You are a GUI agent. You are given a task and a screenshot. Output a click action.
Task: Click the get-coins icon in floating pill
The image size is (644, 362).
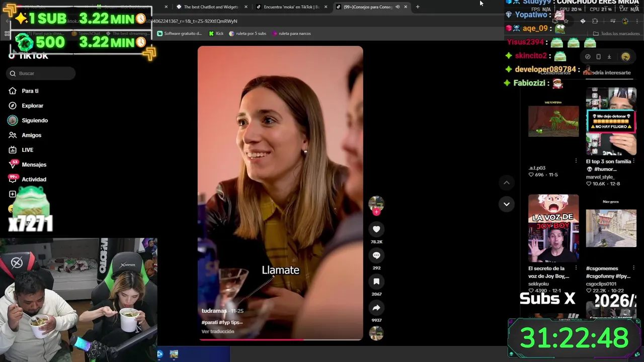(x=588, y=57)
